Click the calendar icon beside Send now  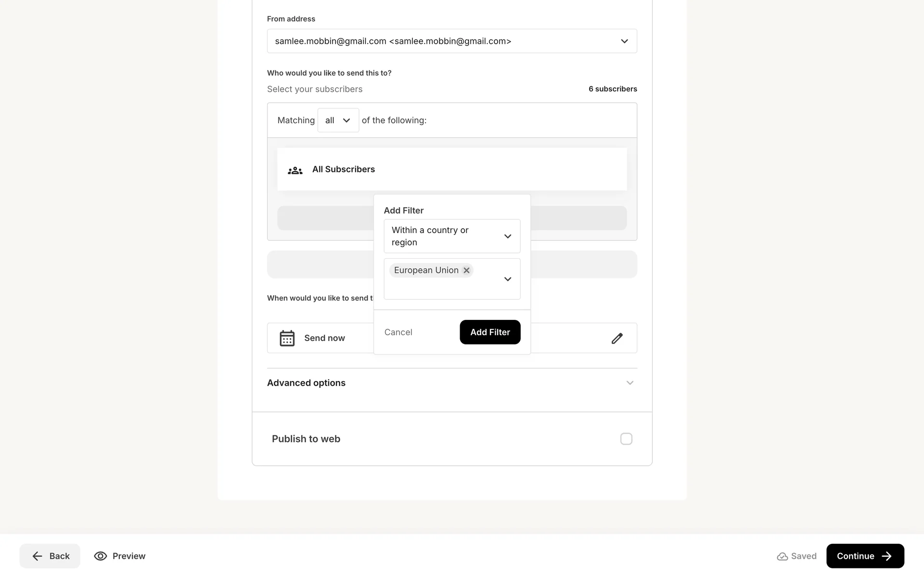click(x=287, y=338)
